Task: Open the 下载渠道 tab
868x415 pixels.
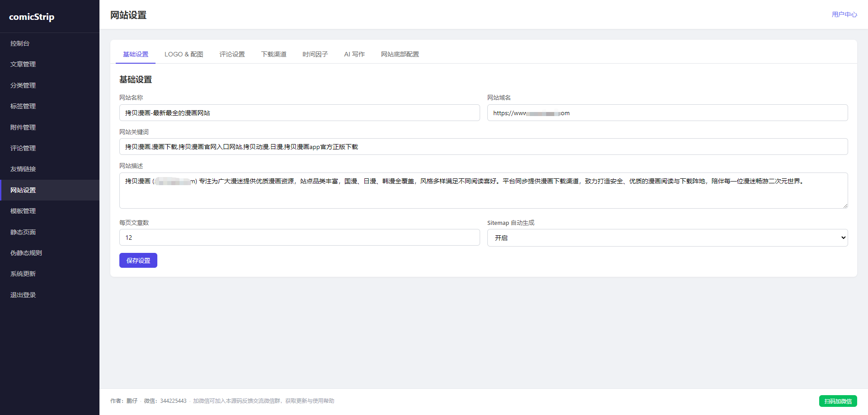Action: coord(274,54)
